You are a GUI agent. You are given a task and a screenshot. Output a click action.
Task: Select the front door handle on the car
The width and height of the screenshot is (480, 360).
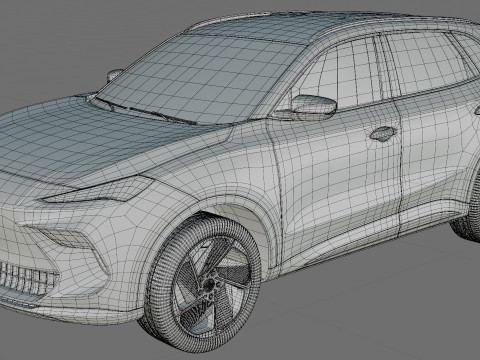383,133
